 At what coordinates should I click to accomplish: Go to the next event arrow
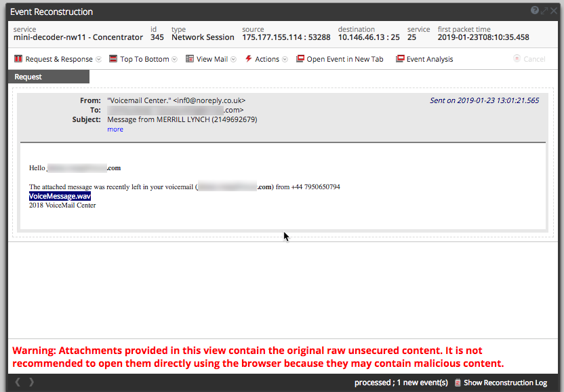click(31, 382)
